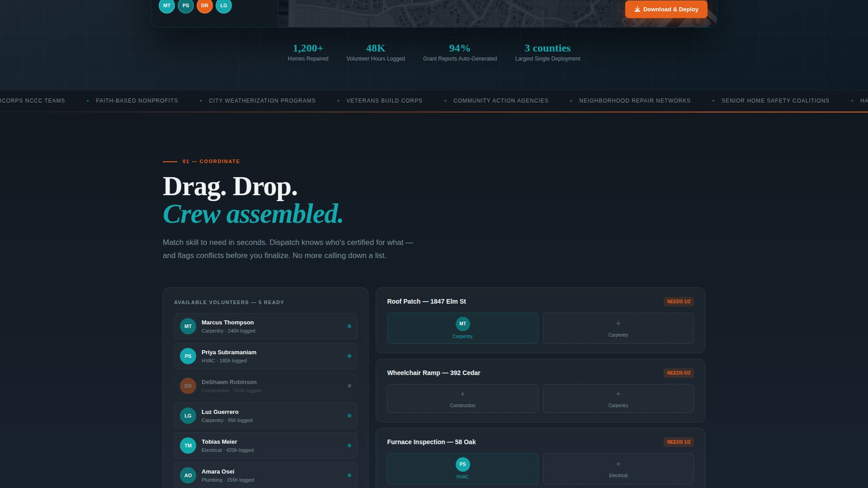Click Priya Subramaniam's PS avatar
Screen dimensions: 868x488
[188, 356]
